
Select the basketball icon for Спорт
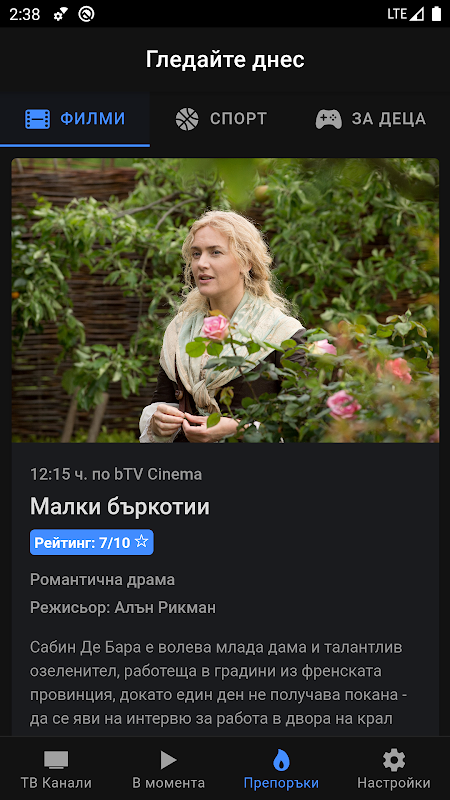coord(187,119)
